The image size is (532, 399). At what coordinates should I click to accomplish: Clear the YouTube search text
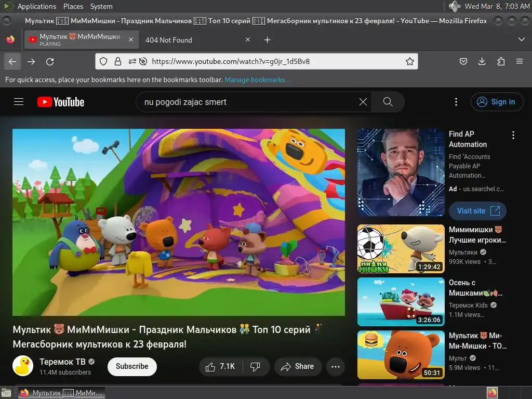363,102
